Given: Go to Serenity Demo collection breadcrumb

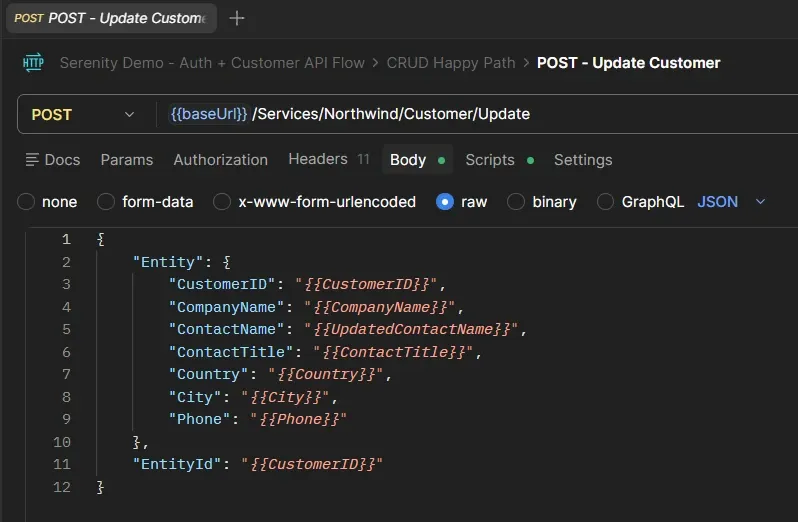Looking at the screenshot, I should (x=212, y=63).
